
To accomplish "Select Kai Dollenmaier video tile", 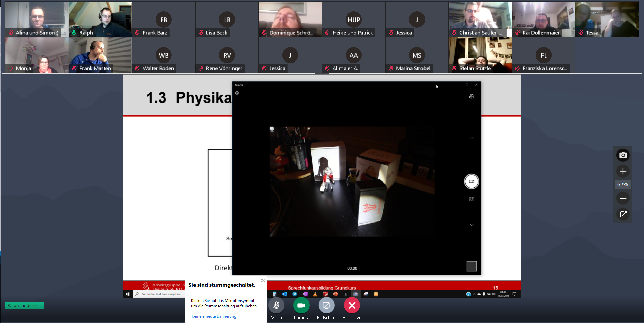I will (x=544, y=19).
